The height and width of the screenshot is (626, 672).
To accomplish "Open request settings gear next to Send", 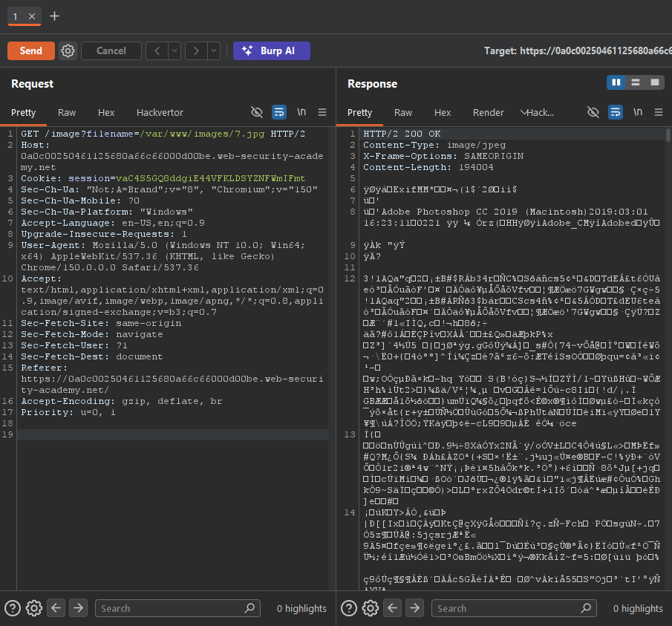I will [x=68, y=50].
